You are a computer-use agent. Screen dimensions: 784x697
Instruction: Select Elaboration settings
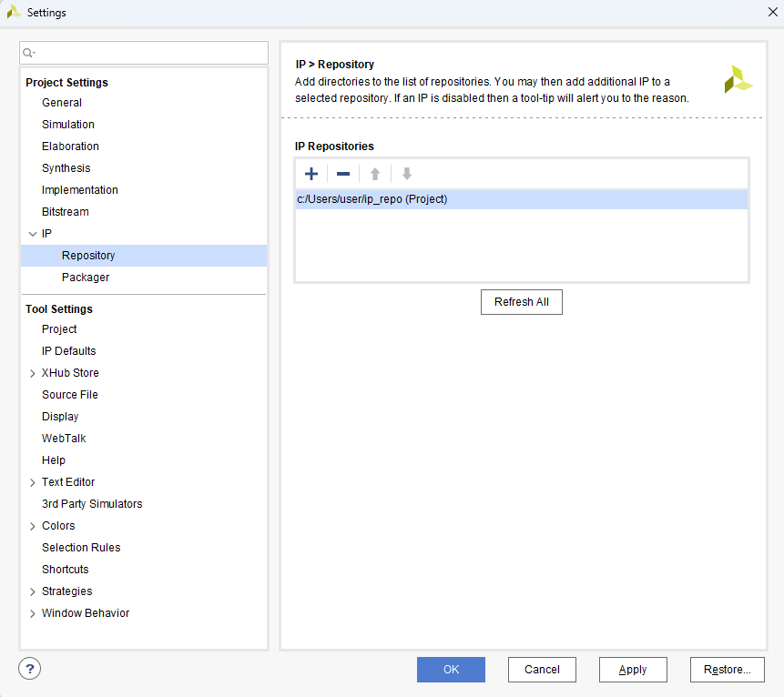coord(70,146)
